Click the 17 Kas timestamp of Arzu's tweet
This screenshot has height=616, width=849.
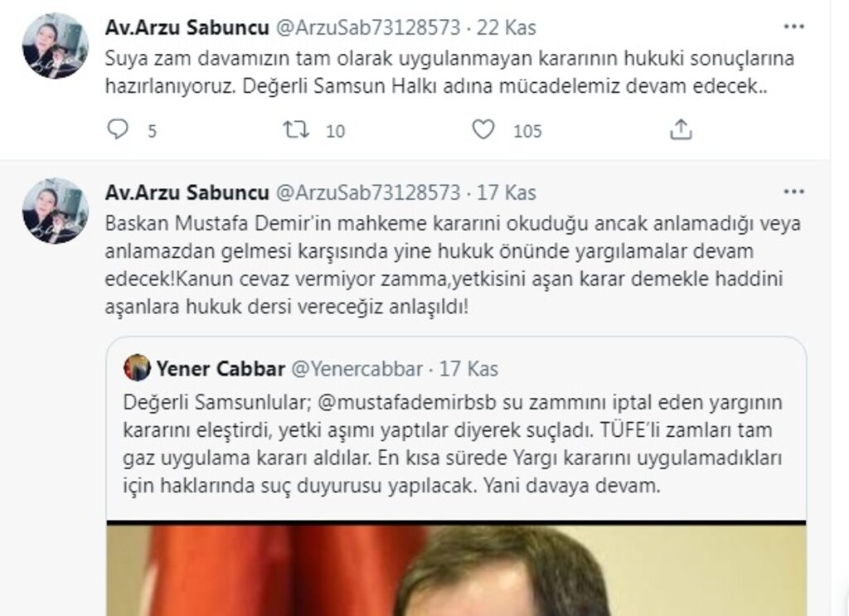[x=507, y=192]
